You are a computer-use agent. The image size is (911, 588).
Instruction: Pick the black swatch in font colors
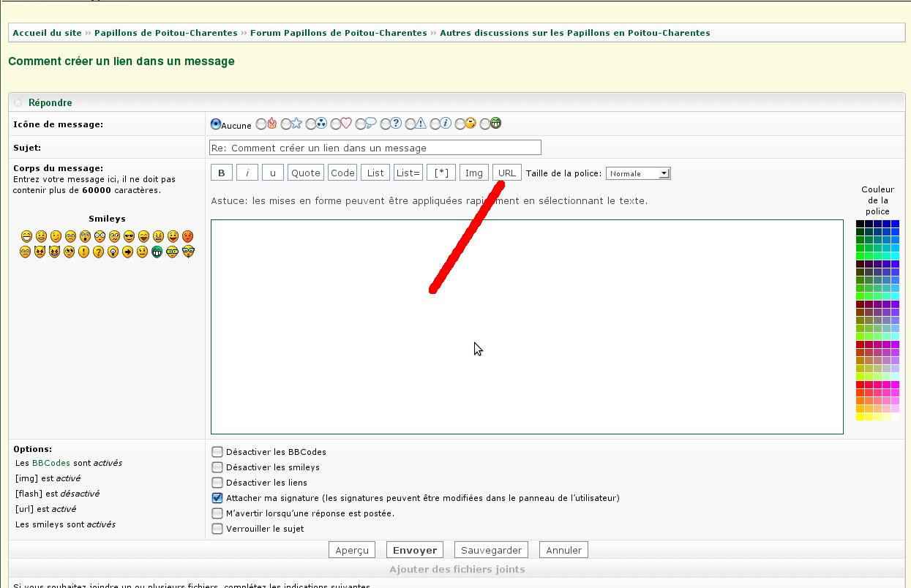(860, 224)
